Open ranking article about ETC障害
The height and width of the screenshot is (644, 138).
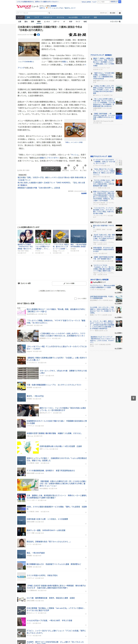(x=104, y=90)
